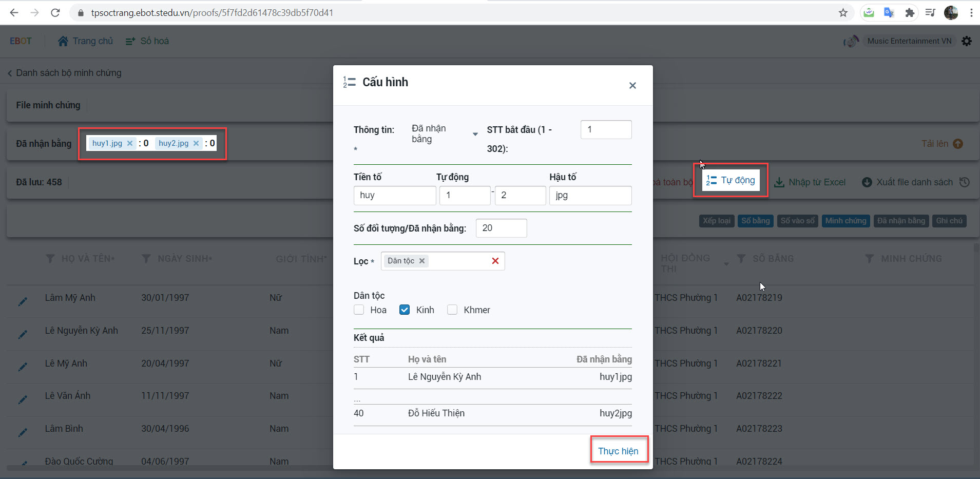Click the Tự động button
Viewport: 980px width, 479px height.
point(731,180)
